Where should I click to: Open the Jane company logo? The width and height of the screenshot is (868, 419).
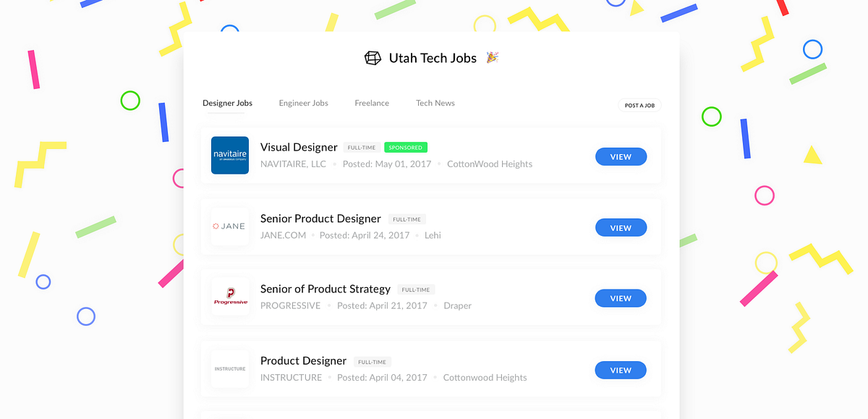(230, 226)
